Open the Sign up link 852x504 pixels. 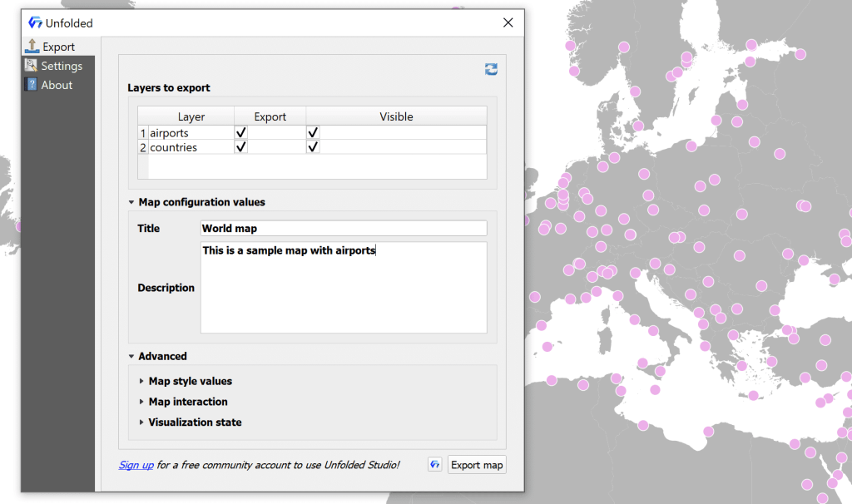(136, 465)
